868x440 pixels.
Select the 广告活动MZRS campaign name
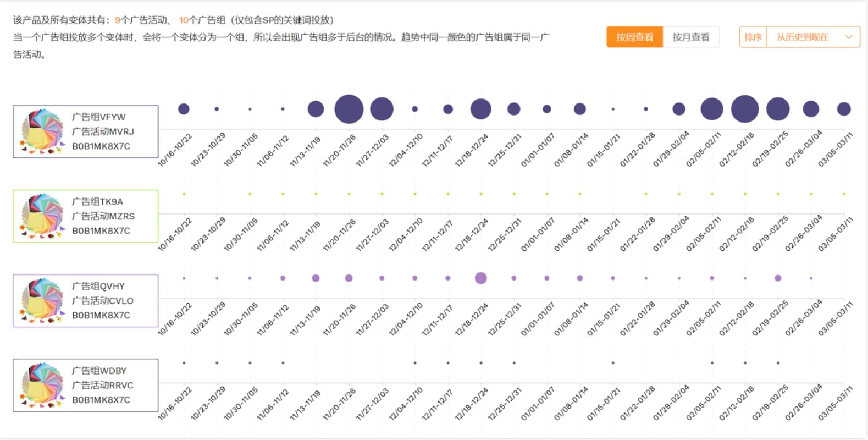coord(103,216)
